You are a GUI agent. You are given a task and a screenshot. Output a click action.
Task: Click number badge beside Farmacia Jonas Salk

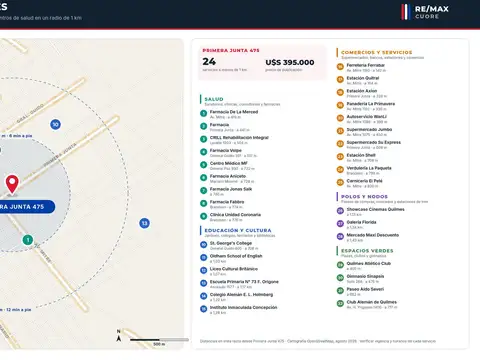(x=203, y=190)
